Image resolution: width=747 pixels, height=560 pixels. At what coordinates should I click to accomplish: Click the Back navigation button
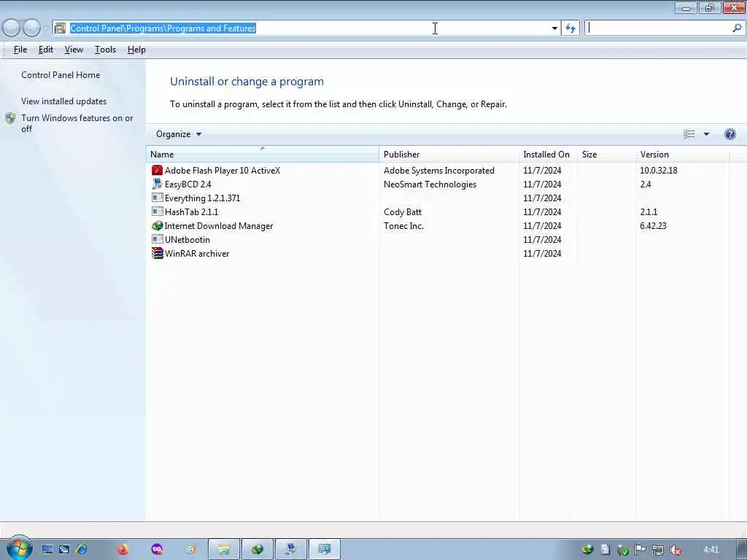[12, 28]
